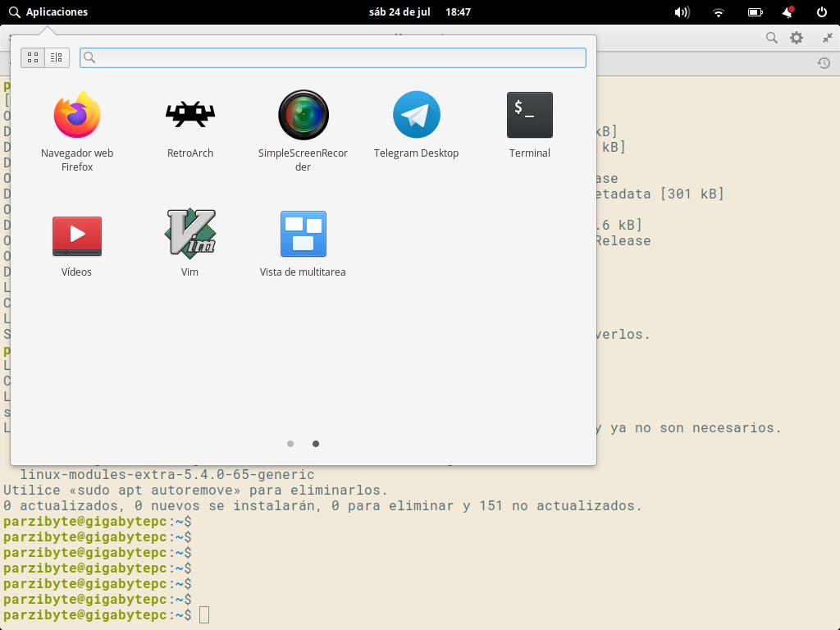Go to first launcher page dot
The width and height of the screenshot is (840, 630).
pos(290,444)
